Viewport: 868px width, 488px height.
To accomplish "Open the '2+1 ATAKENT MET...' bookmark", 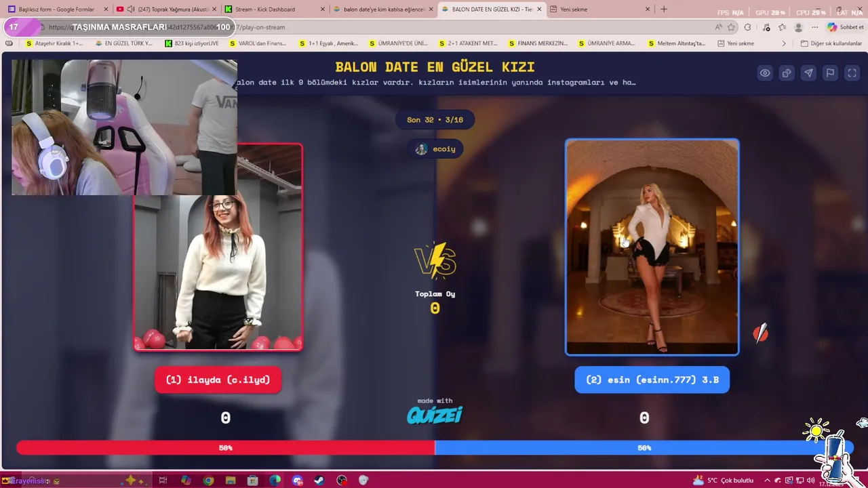I will (468, 43).
